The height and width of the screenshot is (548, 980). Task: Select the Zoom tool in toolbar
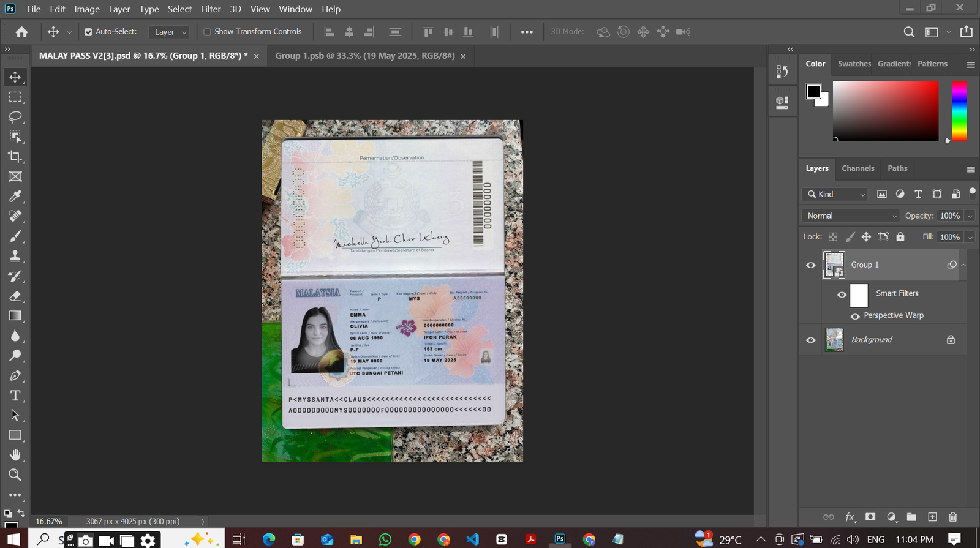15,475
